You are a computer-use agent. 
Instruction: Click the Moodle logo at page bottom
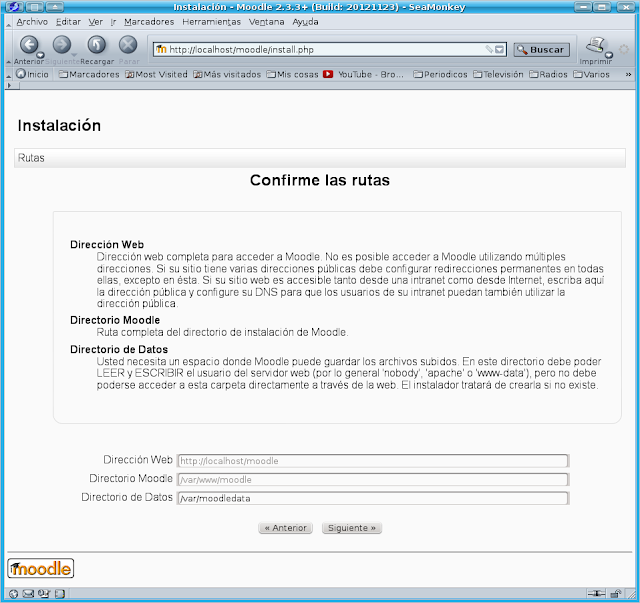tap(40, 568)
